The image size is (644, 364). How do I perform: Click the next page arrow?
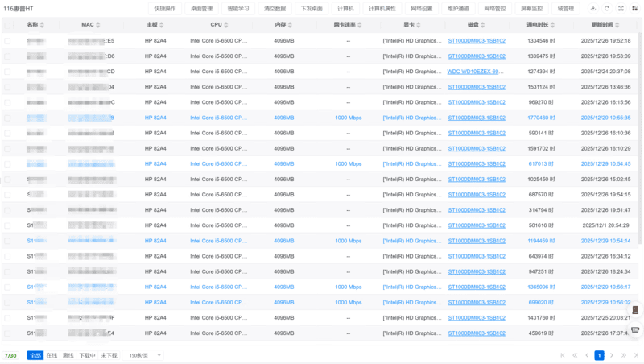(x=612, y=355)
